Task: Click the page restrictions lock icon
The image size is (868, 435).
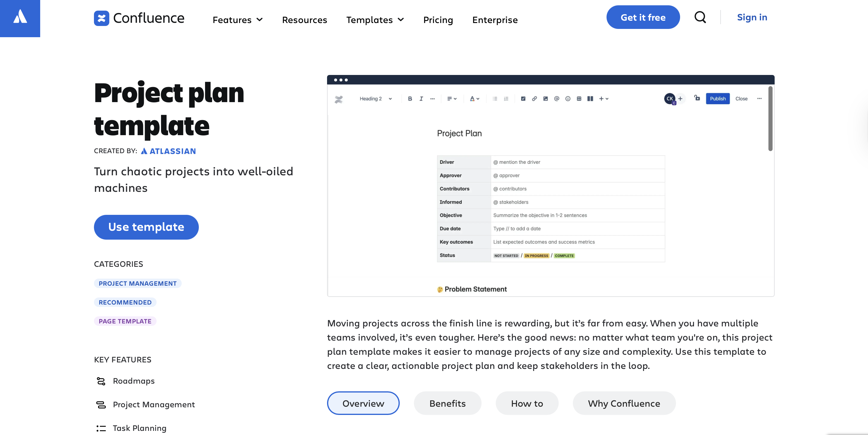Action: point(697,98)
